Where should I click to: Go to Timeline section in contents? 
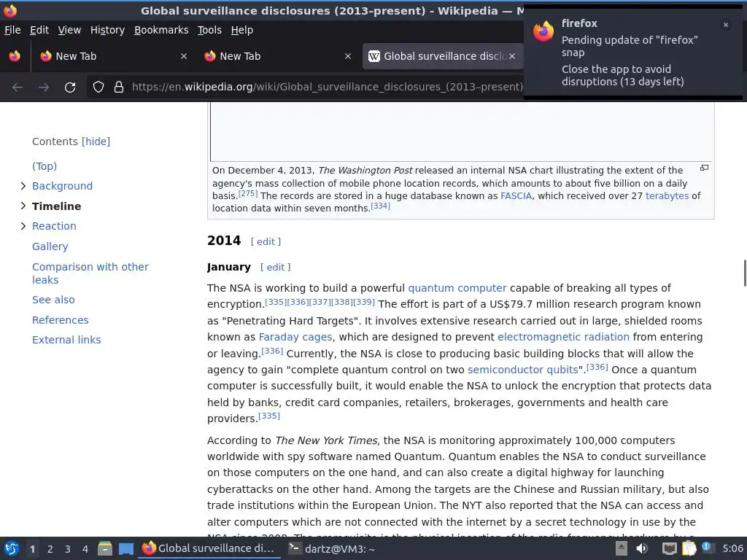pyautogui.click(x=57, y=206)
